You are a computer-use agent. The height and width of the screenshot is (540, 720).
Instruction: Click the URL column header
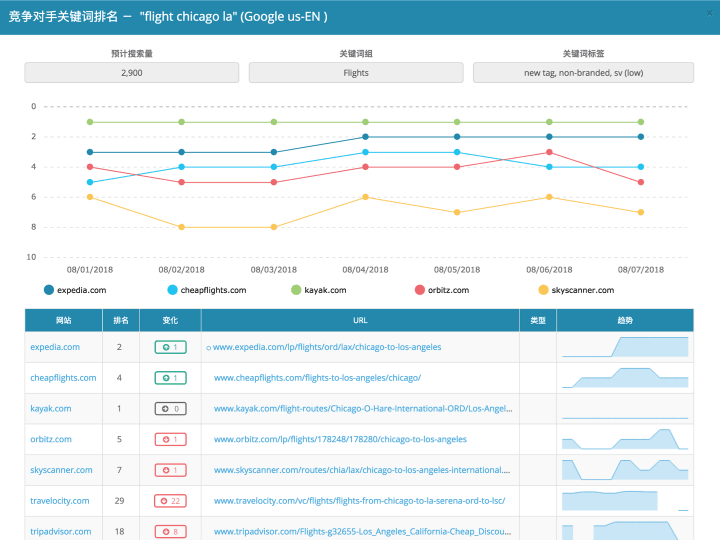[x=360, y=321]
